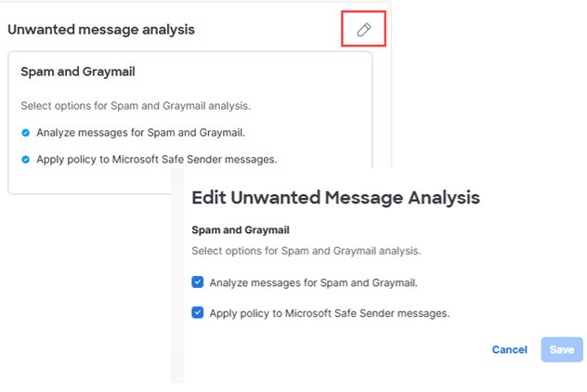
Task: Click the Analyze messages checkbox label in dialog
Action: pyautogui.click(x=313, y=282)
